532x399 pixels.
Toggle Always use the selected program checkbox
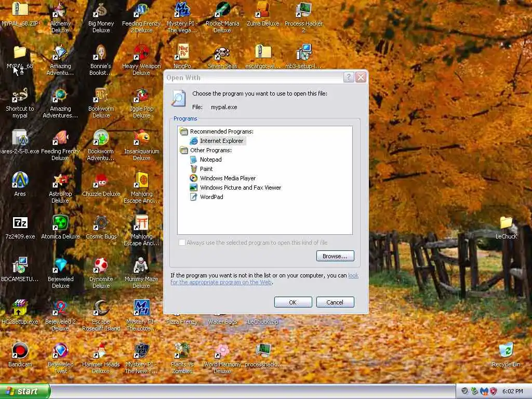182,242
